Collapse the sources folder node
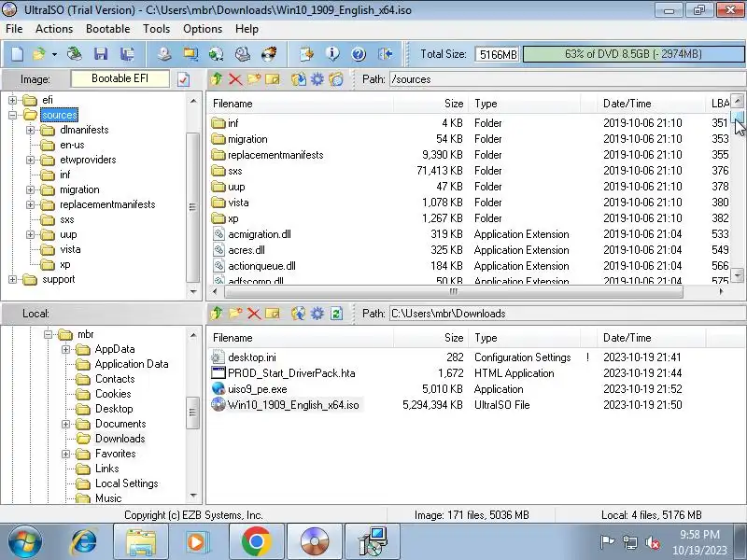 (12, 115)
